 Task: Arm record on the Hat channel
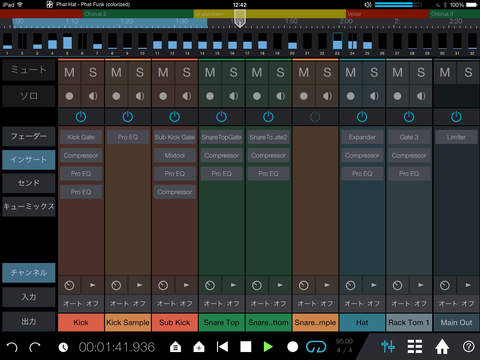pos(350,96)
